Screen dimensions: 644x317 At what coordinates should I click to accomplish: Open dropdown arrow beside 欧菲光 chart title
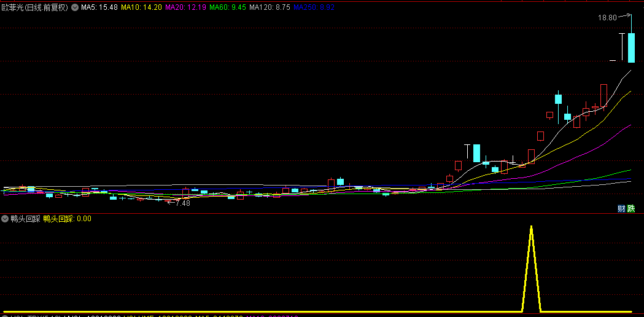point(75,7)
